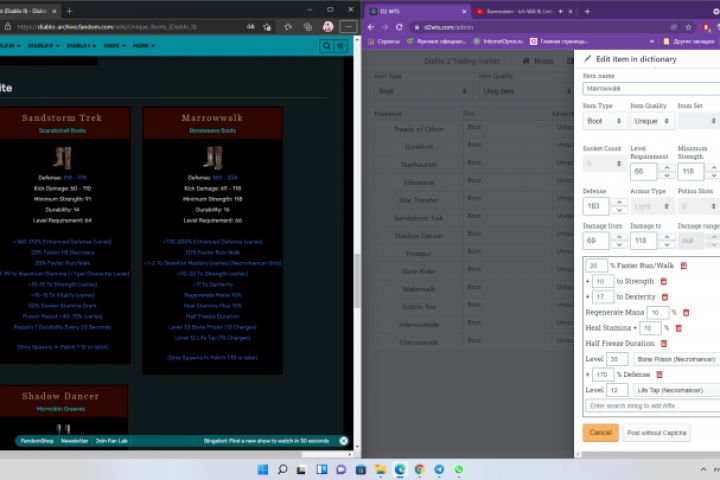Open Armor Type dropdown
The image size is (720, 480).
click(x=652, y=207)
